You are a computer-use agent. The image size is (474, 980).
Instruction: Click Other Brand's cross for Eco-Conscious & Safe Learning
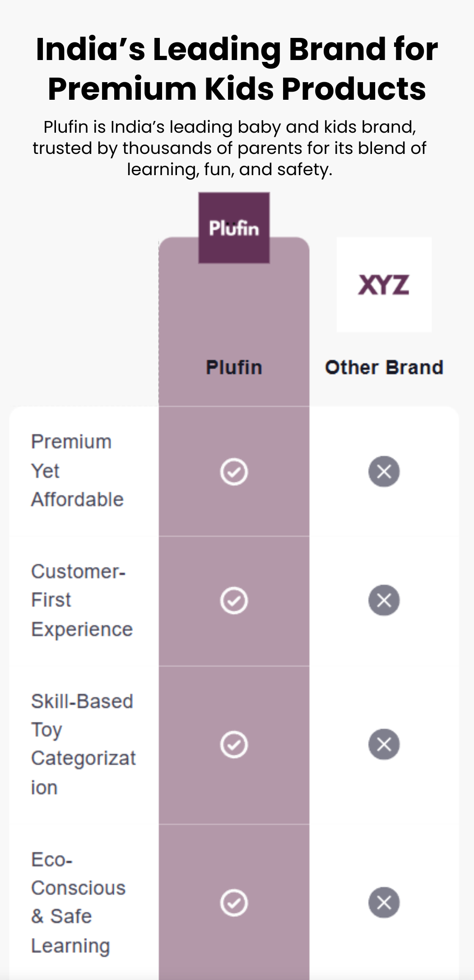(384, 903)
